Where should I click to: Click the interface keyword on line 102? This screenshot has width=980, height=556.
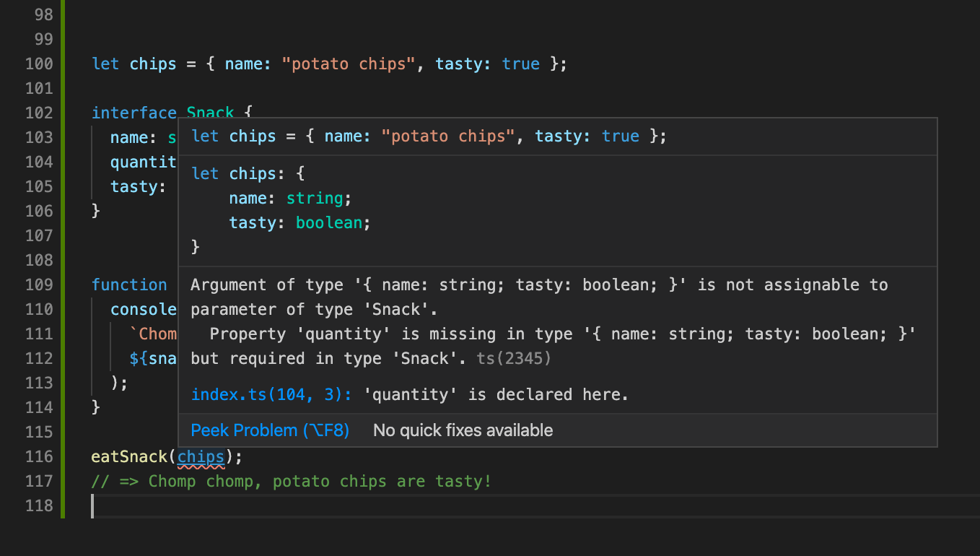[134, 113]
